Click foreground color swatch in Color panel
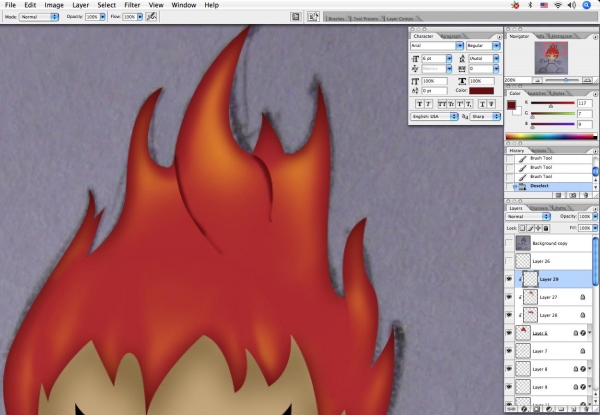The image size is (600, 415). (x=511, y=105)
